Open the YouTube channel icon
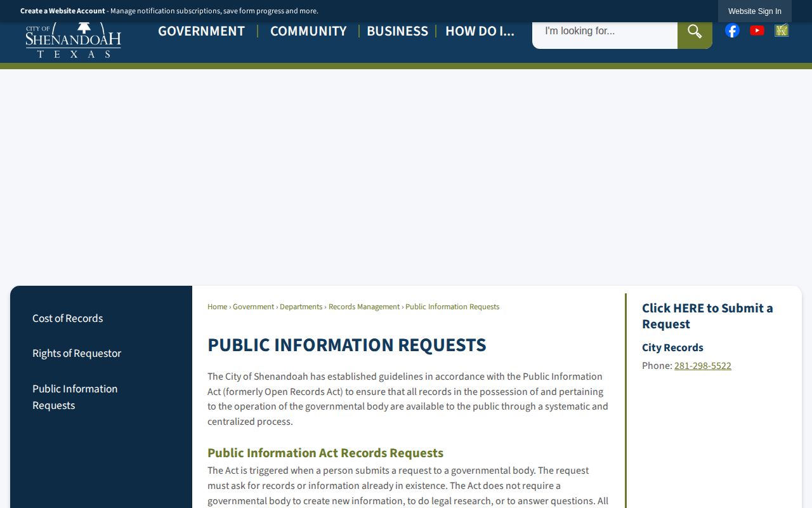The image size is (812, 508). pyautogui.click(x=757, y=30)
